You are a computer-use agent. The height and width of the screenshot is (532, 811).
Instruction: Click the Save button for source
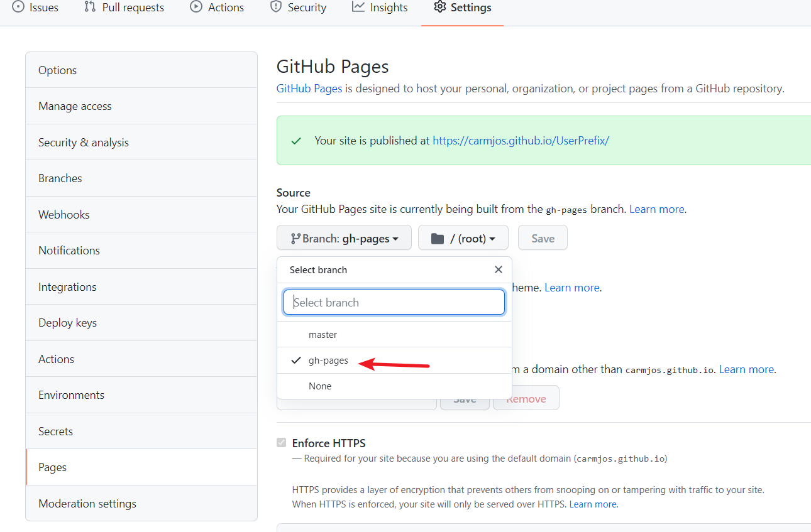coord(543,239)
